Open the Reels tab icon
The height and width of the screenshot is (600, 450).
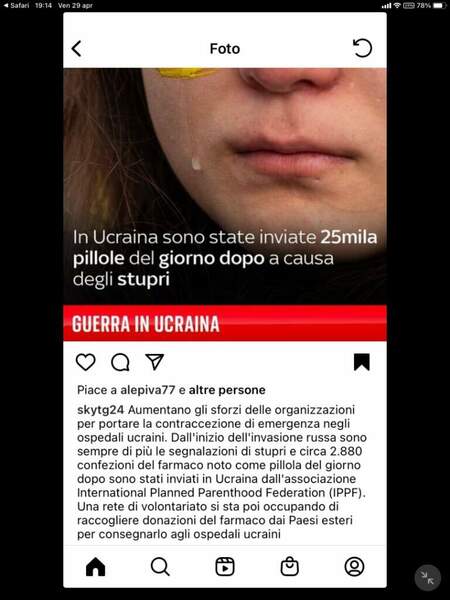click(x=225, y=566)
